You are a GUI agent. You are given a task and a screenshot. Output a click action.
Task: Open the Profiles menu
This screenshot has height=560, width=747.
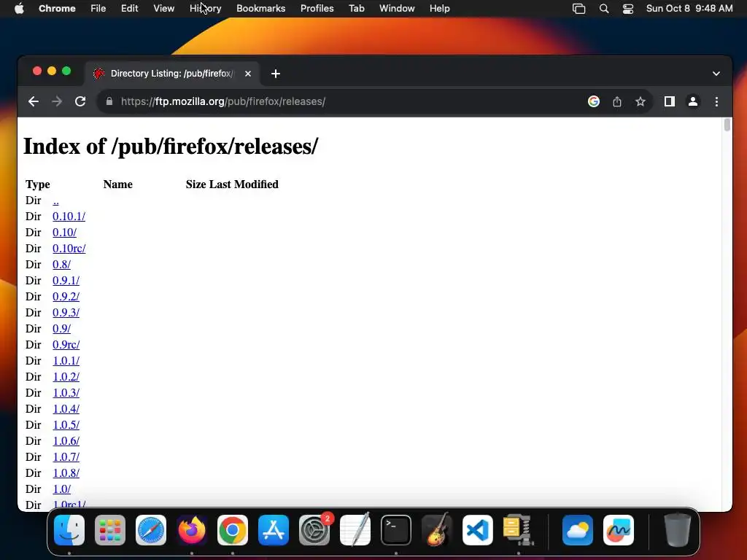[317, 9]
